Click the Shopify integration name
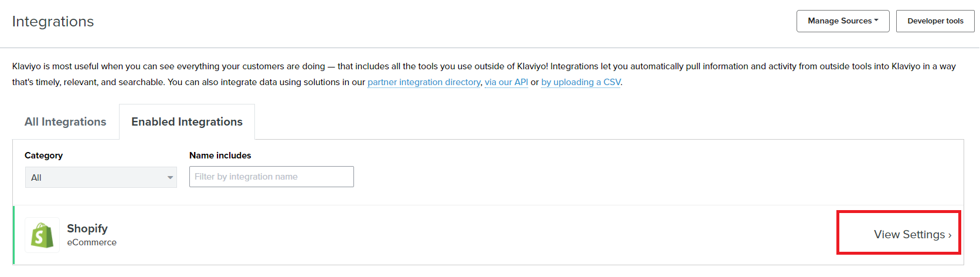This screenshot has width=980, height=277. coord(87,228)
